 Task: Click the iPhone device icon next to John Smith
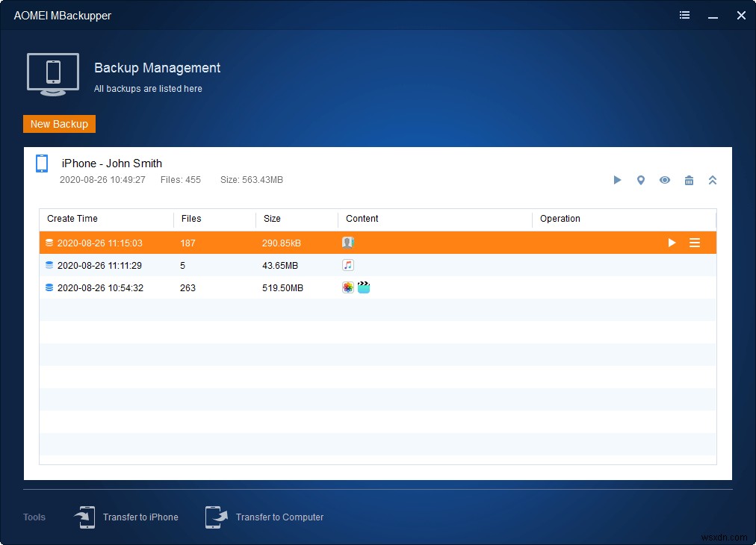(42, 163)
